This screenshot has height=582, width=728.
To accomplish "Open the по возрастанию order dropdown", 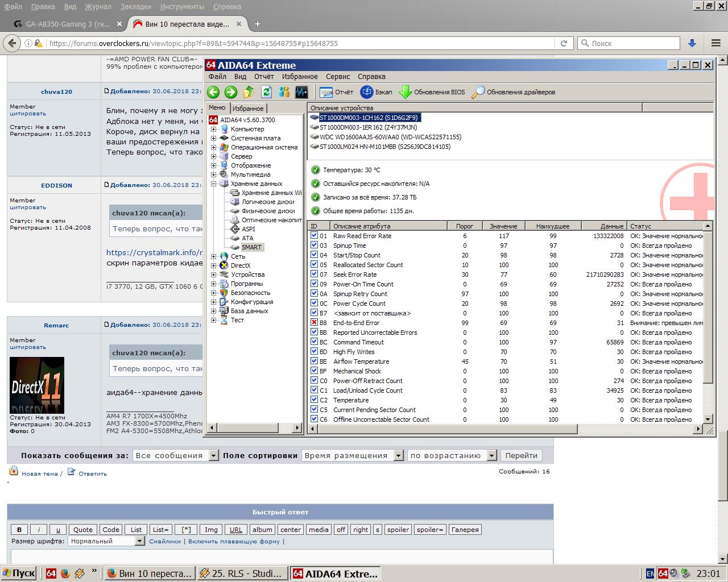I will (453, 455).
